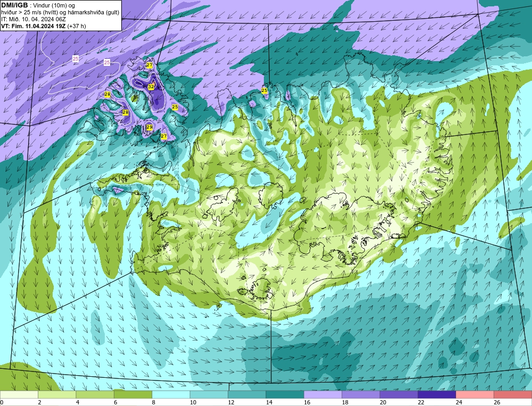This screenshot has height=406, width=532.
Task: Click the legend scale number 12
Action: click(x=231, y=402)
